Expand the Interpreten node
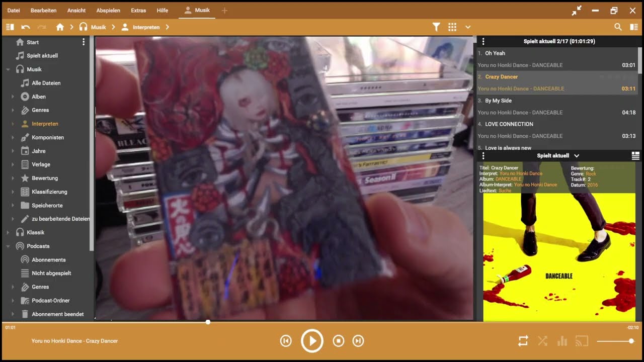Image resolution: width=644 pixels, height=362 pixels. pos(13,124)
